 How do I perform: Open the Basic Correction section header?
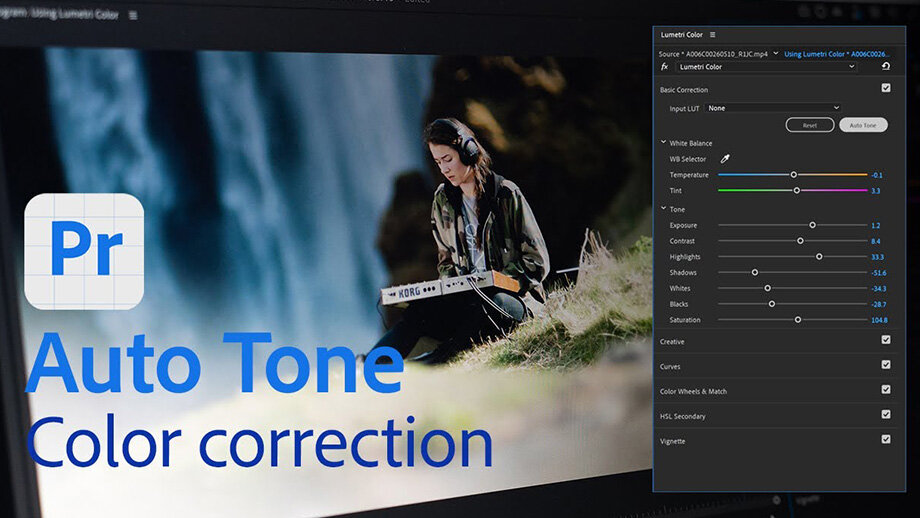pos(684,90)
